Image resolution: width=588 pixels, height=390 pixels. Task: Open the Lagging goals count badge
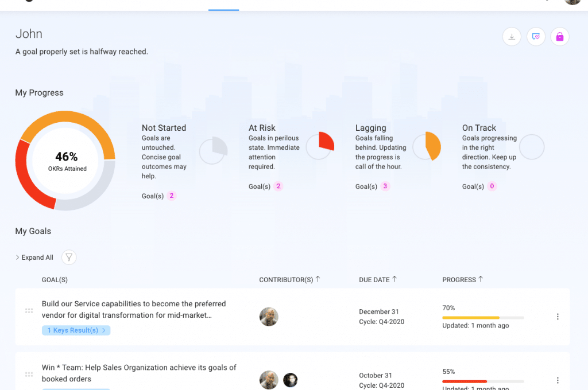tap(385, 186)
